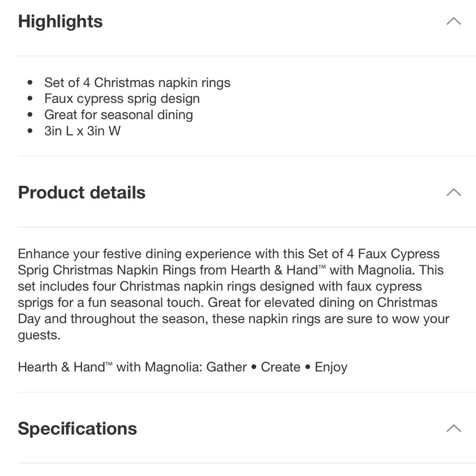Select the 'Set of 4 Christmas napkin rings' bullet
The width and height of the screenshot is (476, 476).
pos(137,82)
